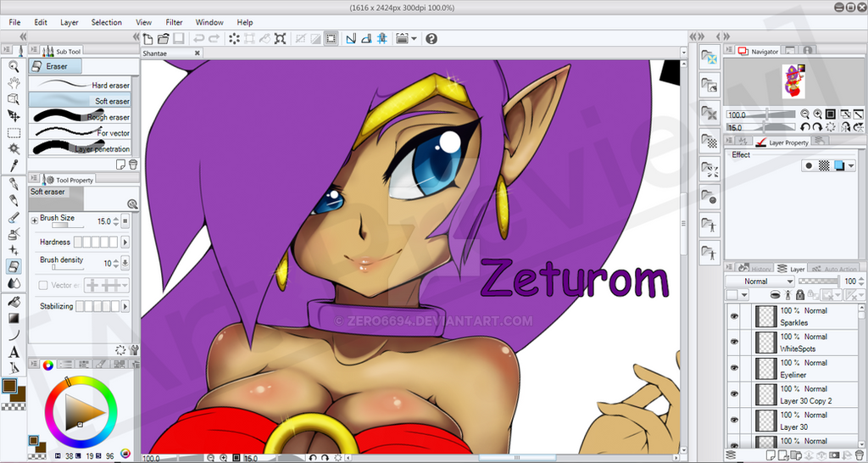Select the Eyedropper tool

click(x=14, y=165)
